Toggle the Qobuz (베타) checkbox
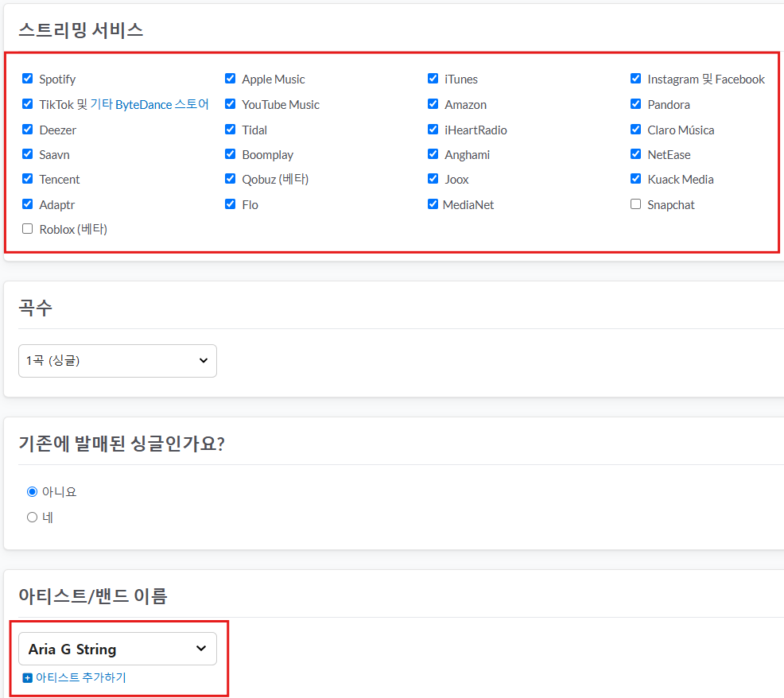 click(230, 179)
